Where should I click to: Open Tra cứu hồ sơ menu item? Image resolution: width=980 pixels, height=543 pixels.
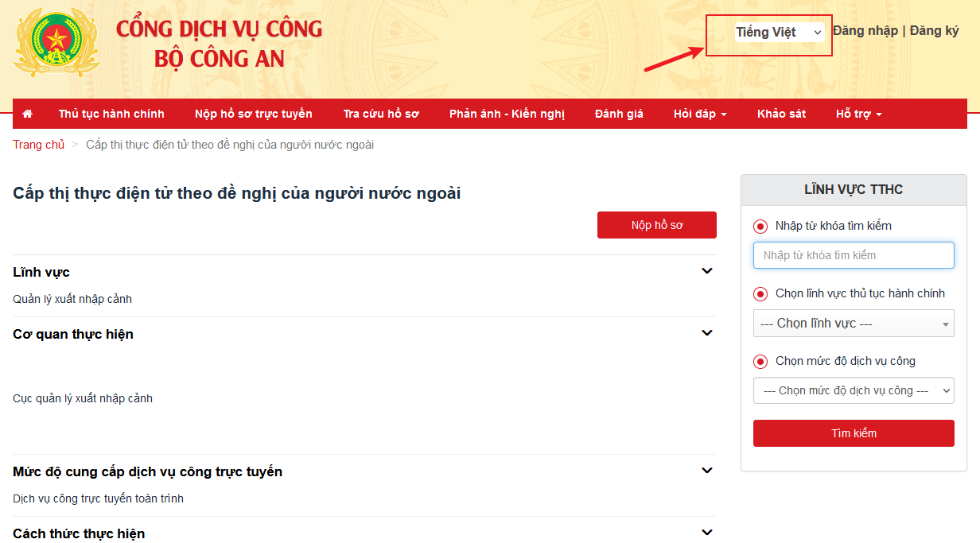(x=381, y=114)
